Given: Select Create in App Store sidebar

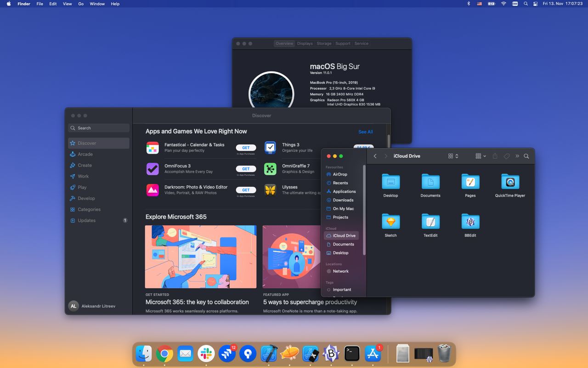Looking at the screenshot, I should coord(99,165).
